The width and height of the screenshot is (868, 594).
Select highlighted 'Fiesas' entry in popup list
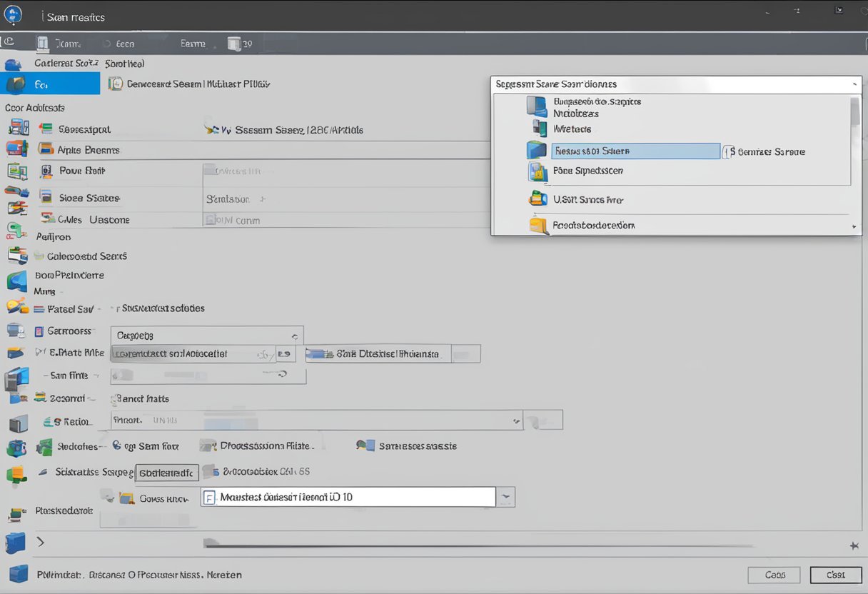(x=635, y=151)
